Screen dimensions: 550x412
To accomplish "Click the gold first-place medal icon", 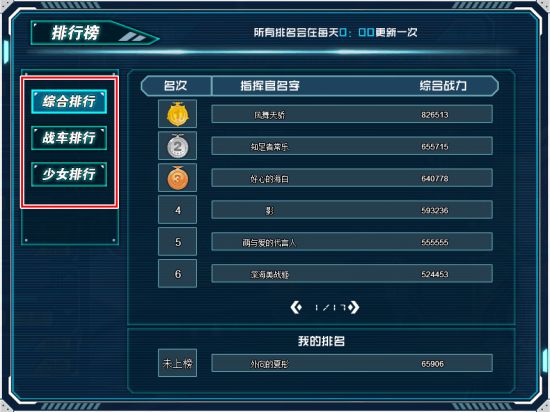I will coord(177,114).
